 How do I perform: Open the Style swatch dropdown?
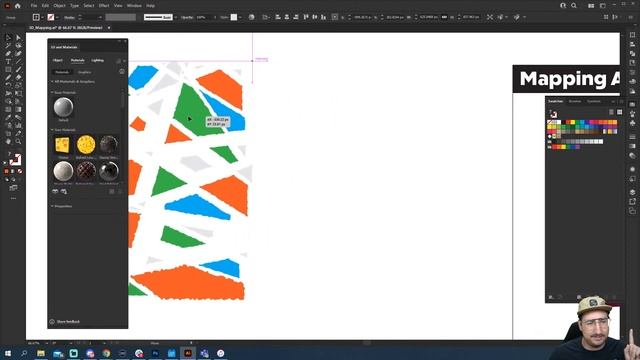[240, 17]
